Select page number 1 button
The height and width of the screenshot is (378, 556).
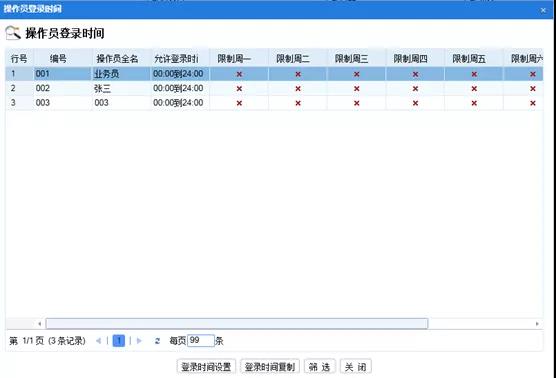[x=119, y=341]
